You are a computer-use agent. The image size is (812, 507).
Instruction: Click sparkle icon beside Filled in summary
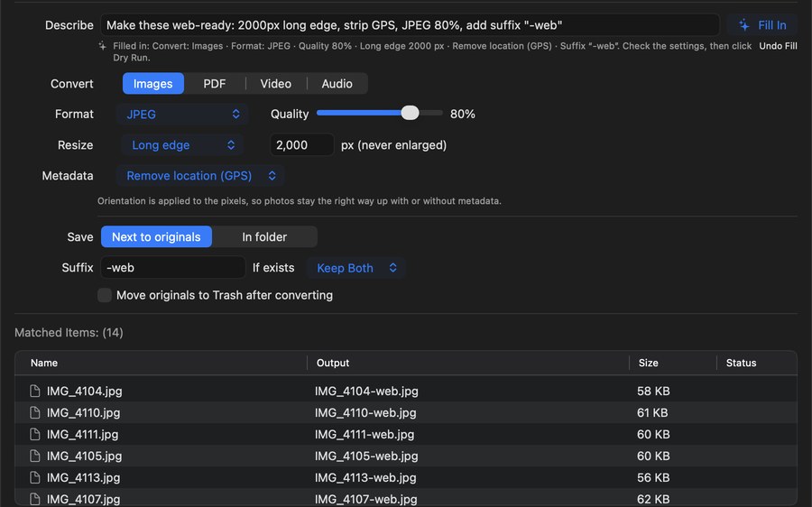[x=103, y=46]
